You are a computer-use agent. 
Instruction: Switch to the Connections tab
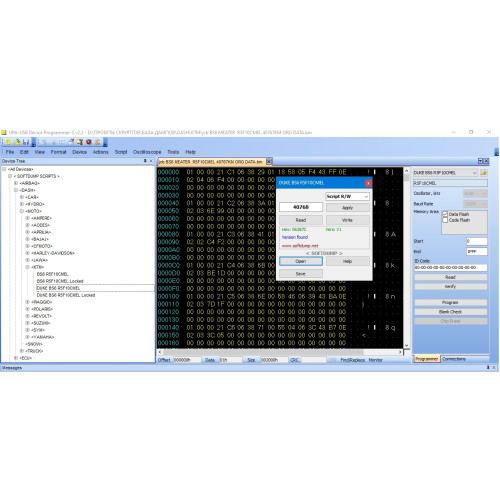click(x=454, y=359)
